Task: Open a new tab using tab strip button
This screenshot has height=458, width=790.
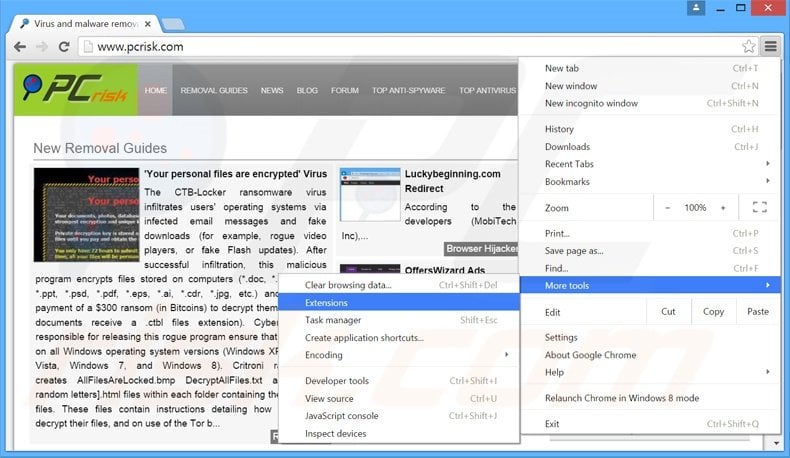Action: (173, 24)
